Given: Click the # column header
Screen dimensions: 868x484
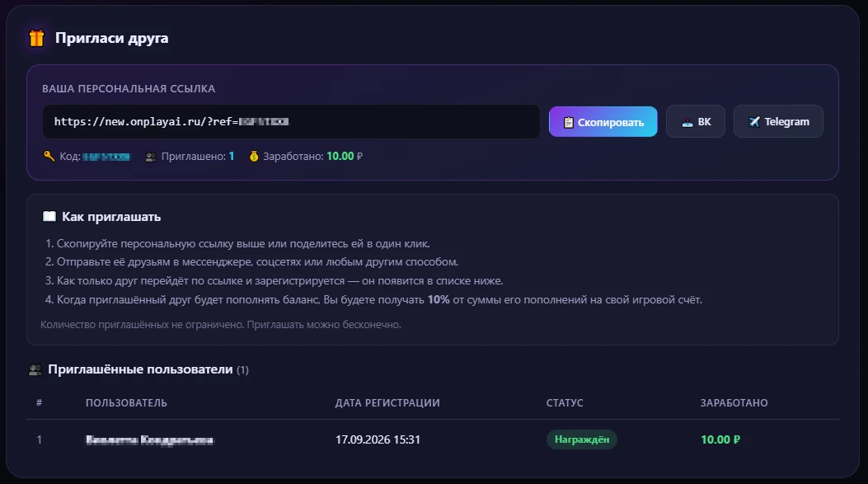Looking at the screenshot, I should coord(40,402).
